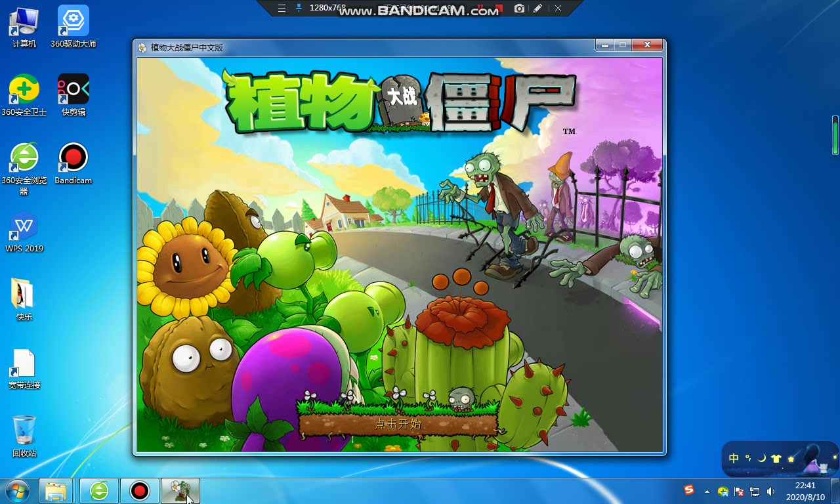Toggle 中 Chinese input mode on IME bar
Viewport: 840px width, 504px height.
point(734,459)
